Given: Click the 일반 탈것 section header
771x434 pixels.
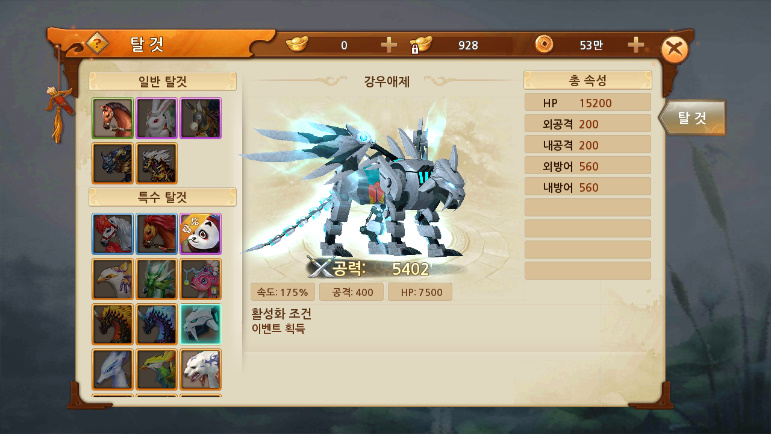Looking at the screenshot, I should coord(163,82).
